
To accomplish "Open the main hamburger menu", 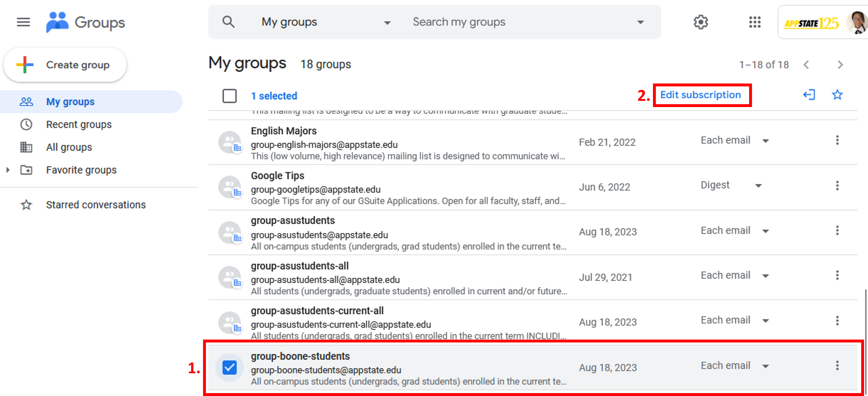I will point(23,22).
